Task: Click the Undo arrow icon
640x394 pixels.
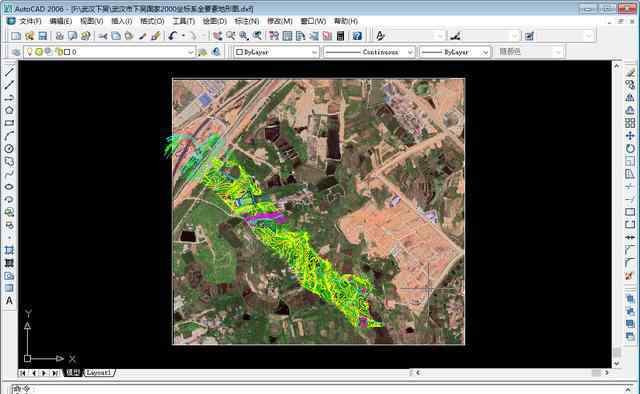Action: (x=172, y=36)
